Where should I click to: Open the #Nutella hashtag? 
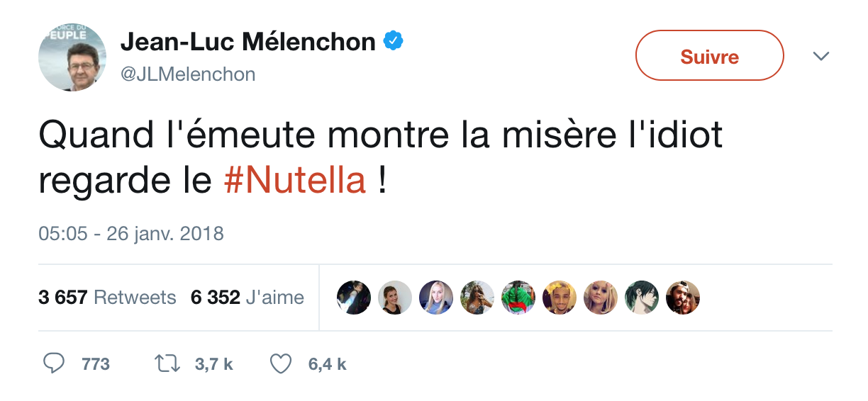pos(295,181)
